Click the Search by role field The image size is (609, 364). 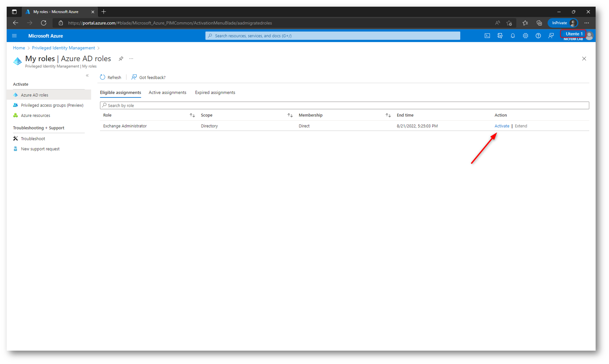click(344, 105)
